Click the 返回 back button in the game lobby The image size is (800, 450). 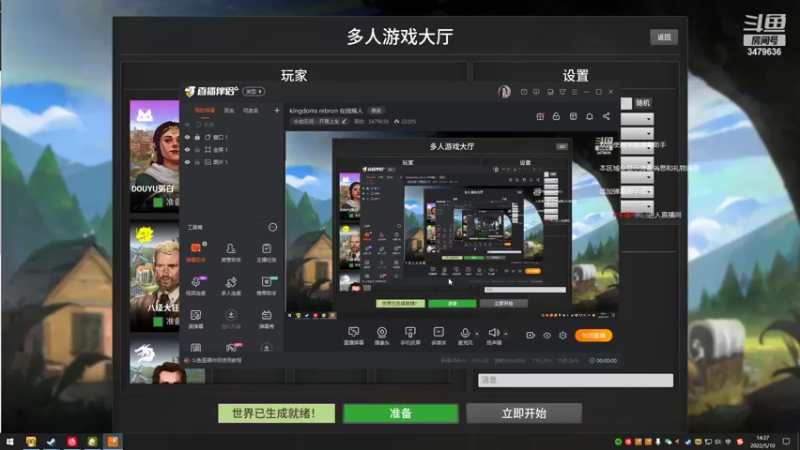(664, 37)
